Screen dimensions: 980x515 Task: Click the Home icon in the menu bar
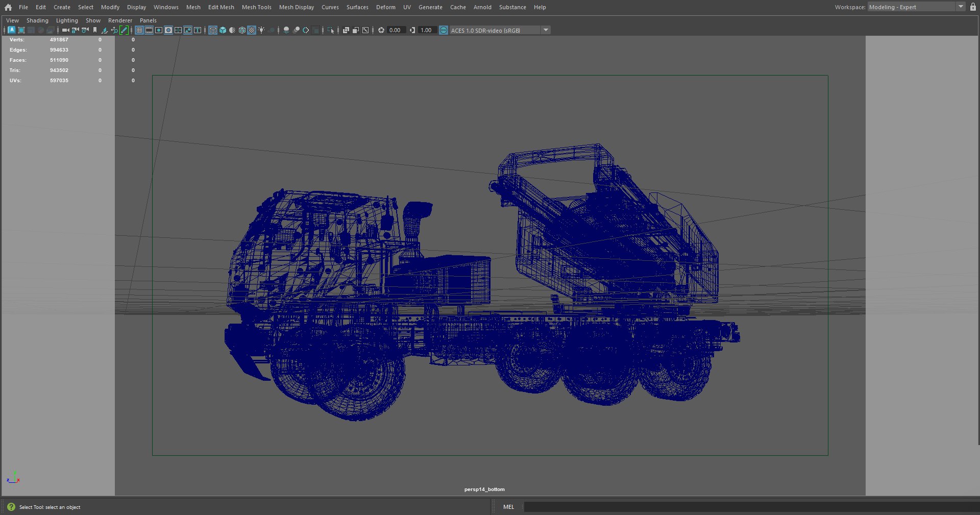coord(8,7)
